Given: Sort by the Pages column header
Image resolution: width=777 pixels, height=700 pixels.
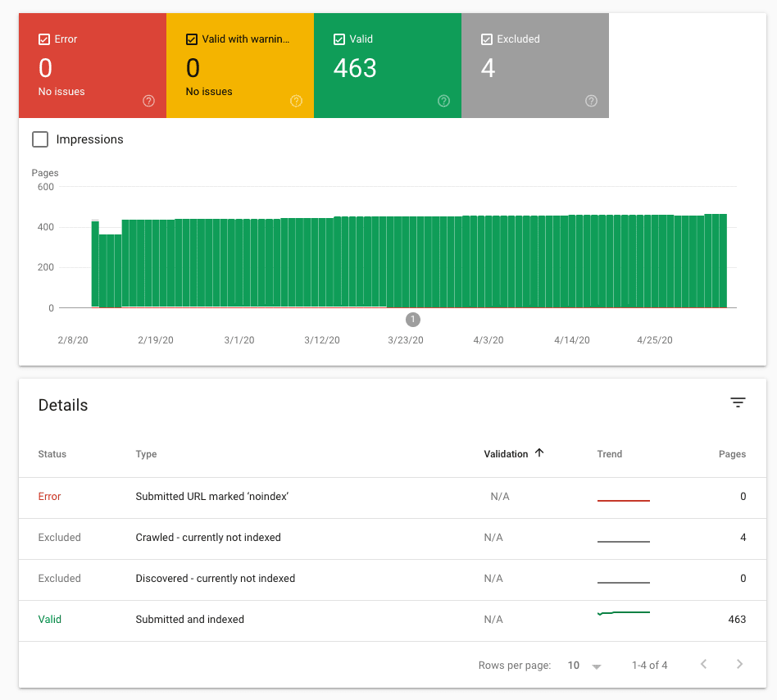Looking at the screenshot, I should coord(733,454).
